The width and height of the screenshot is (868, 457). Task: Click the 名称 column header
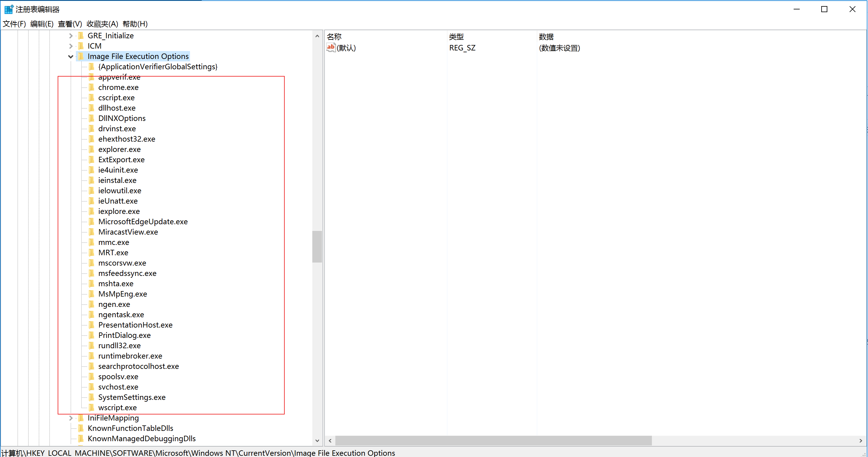coord(334,36)
